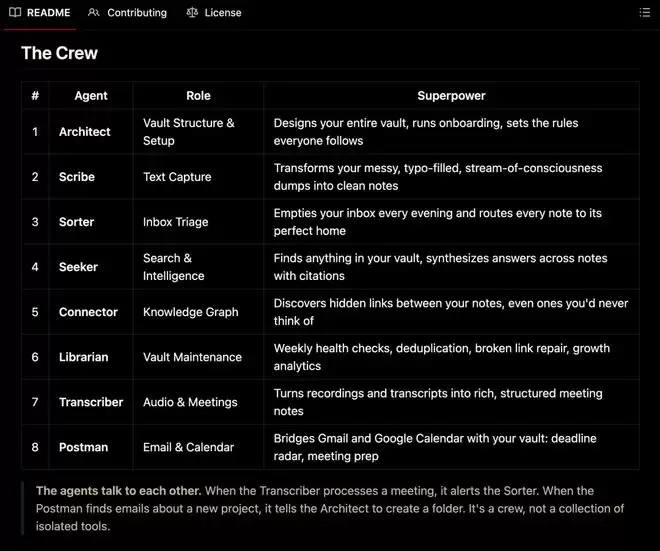
Task: Click the Librarian agent name cell
Action: (84, 357)
